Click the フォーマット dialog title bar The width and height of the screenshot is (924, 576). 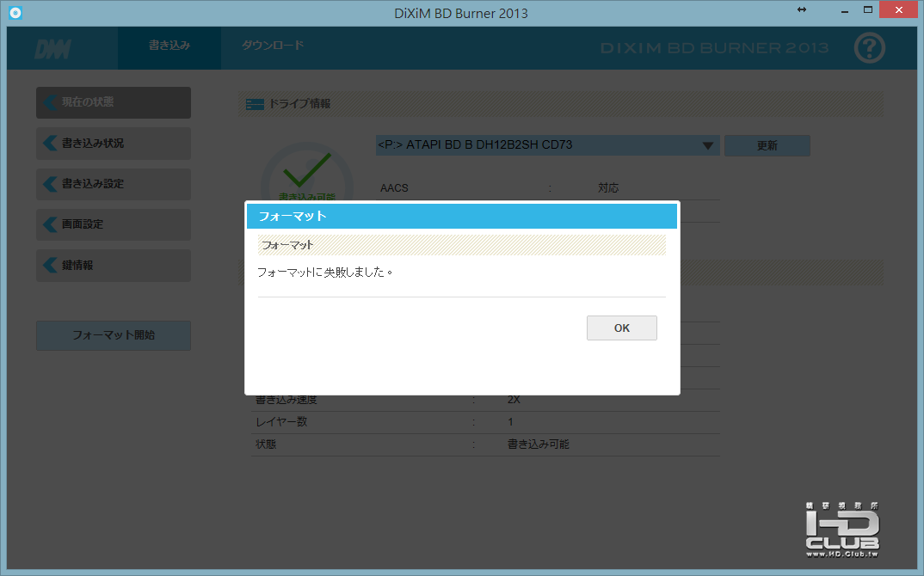(461, 216)
